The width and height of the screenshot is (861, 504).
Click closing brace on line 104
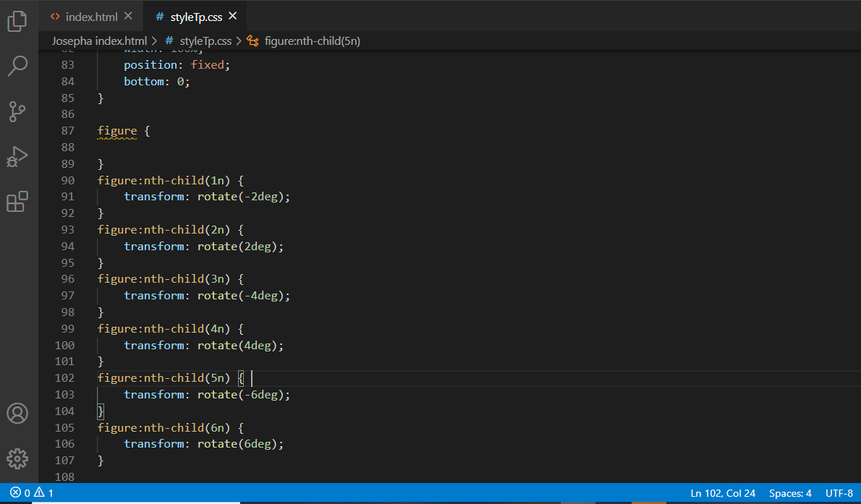point(101,411)
